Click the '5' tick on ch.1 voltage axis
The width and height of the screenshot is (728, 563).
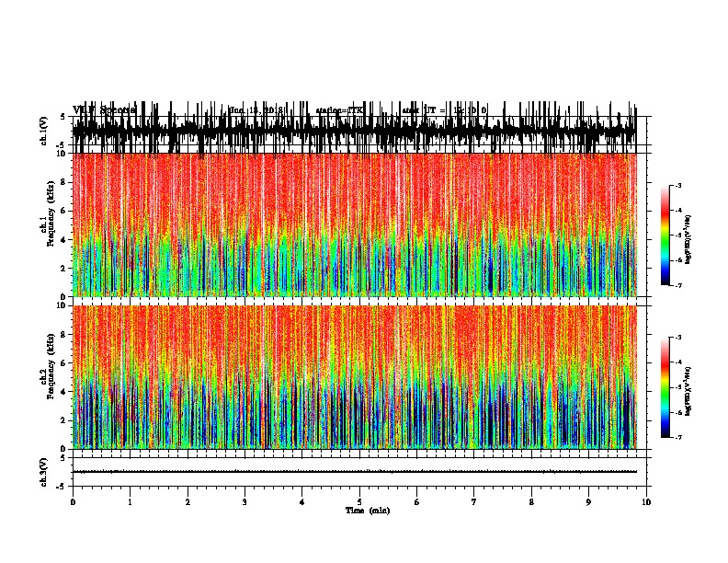64,117
